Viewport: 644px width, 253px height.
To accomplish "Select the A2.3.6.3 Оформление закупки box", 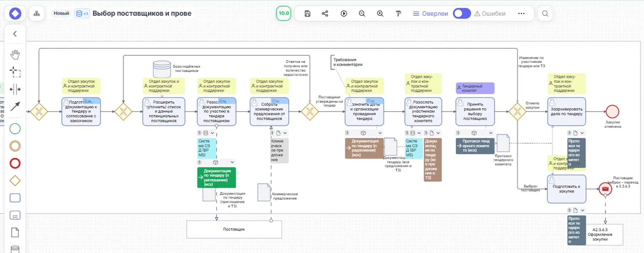I will pos(600,234).
